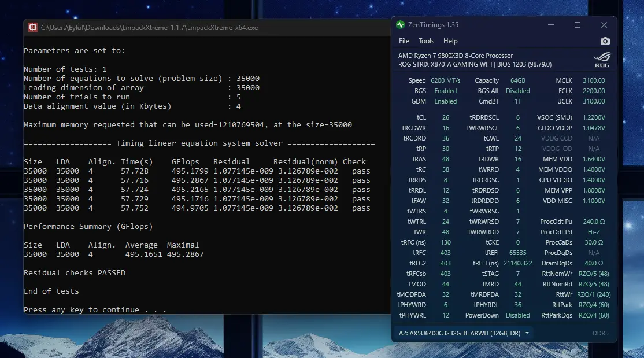The image size is (644, 358).
Task: Open the Help menu in ZenTimings
Action: pos(450,41)
